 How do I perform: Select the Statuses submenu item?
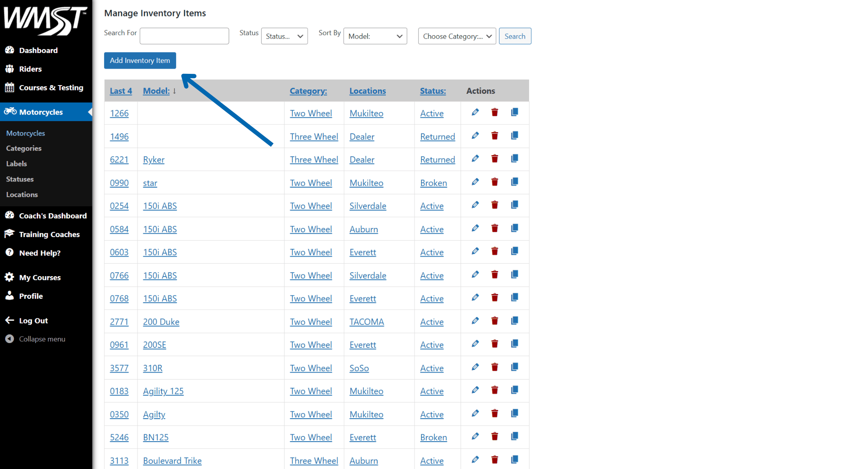(x=20, y=179)
